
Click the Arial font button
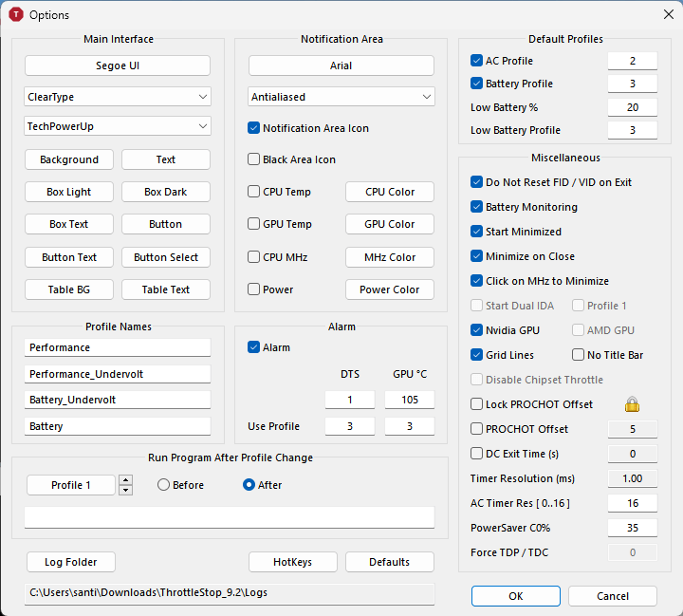click(x=341, y=65)
